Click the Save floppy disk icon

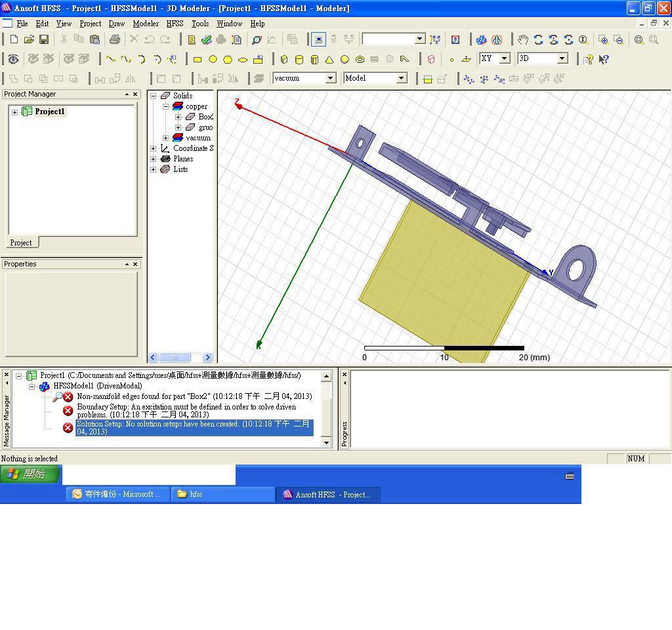44,39
